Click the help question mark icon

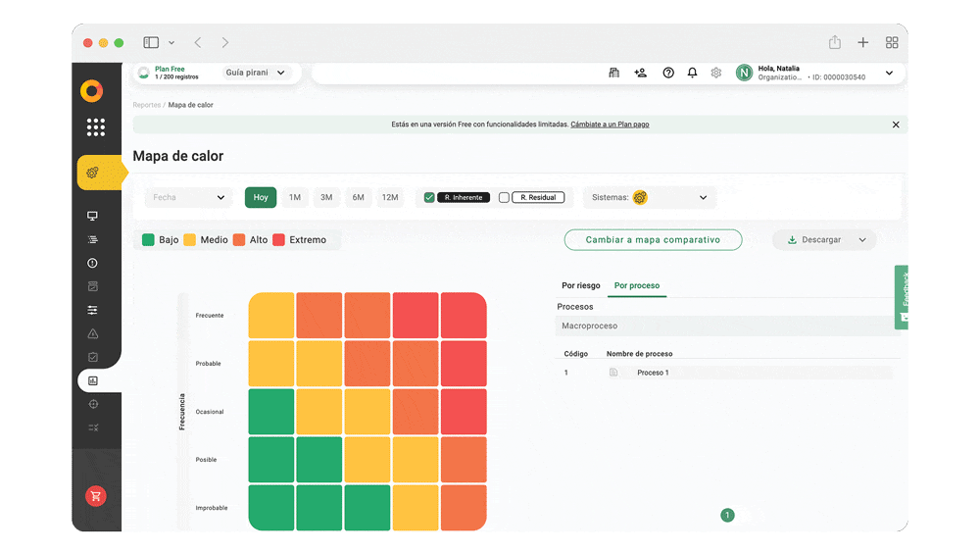click(668, 73)
